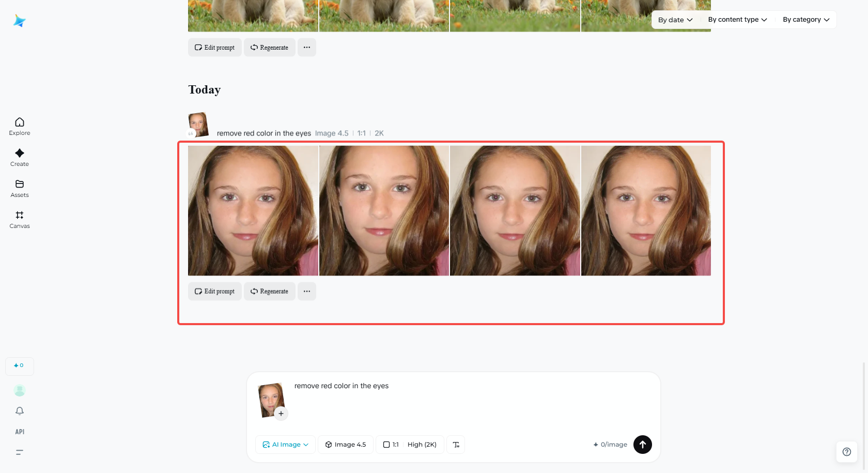
Task: Click the Edit prompt button
Action: [214, 291]
